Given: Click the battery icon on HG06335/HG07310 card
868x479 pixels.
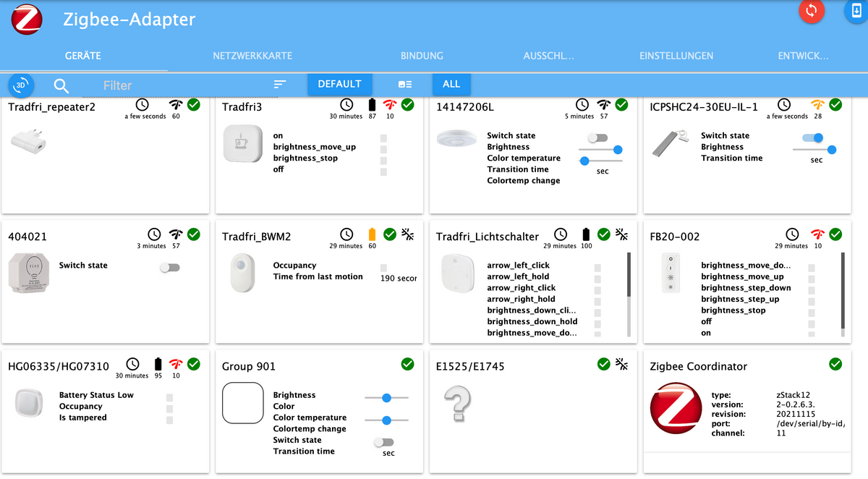Looking at the screenshot, I should point(158,364).
